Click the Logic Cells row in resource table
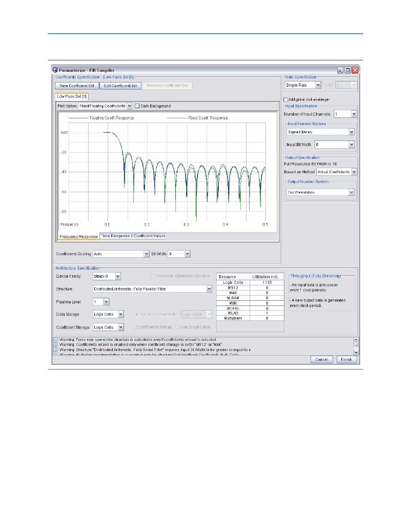 (250, 282)
